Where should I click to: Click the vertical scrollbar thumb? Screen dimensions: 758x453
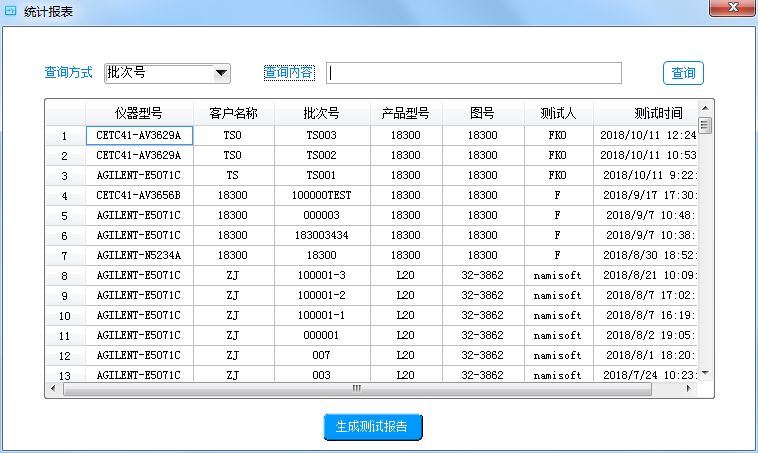[705, 125]
